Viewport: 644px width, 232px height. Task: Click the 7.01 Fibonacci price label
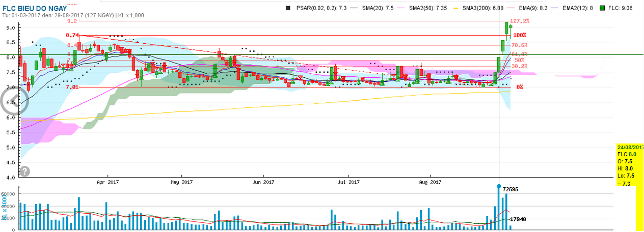[x=72, y=87]
